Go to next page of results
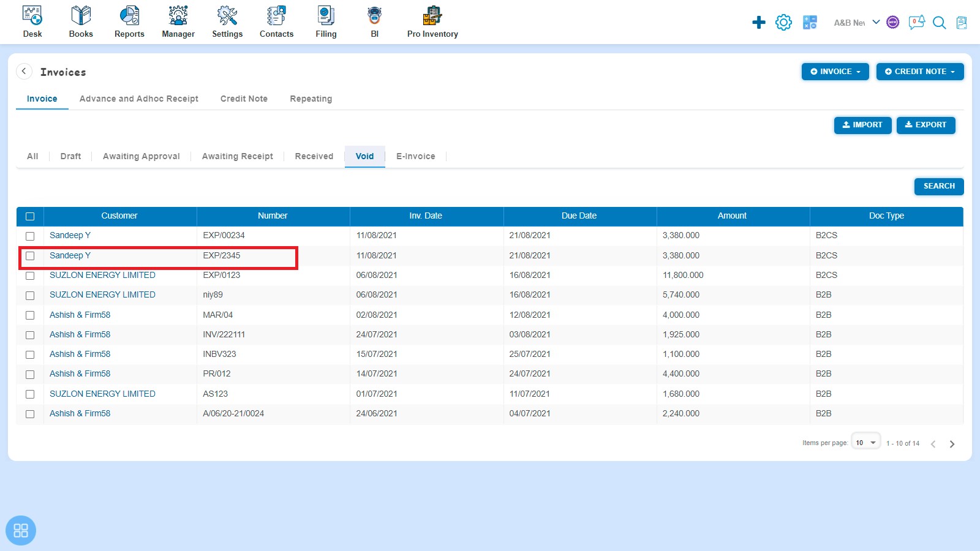Viewport: 980px width, 551px height. [952, 444]
